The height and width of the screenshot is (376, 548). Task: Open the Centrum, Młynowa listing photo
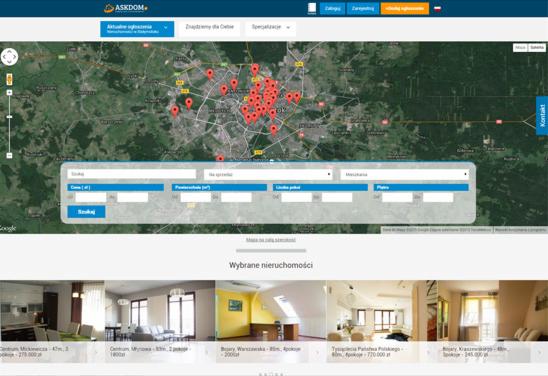pos(160,310)
